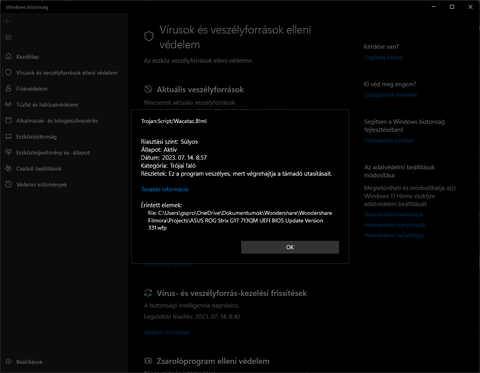
Task: Open Adatvédelmi nyilatkozat link
Action: [394, 235]
